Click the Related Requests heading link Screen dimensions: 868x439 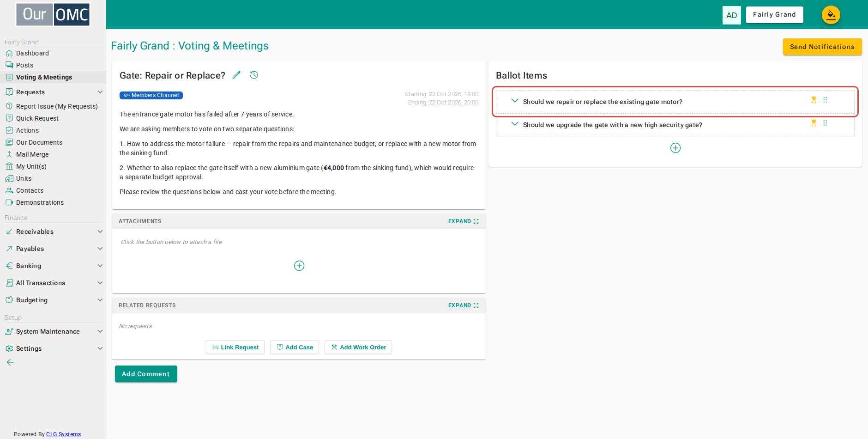tap(147, 305)
